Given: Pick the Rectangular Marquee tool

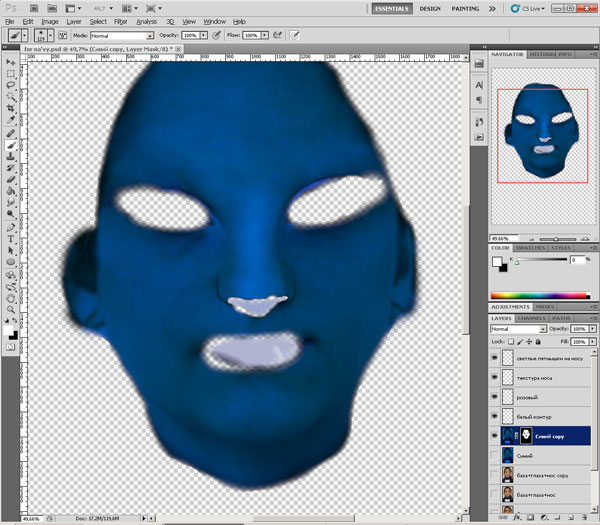Looking at the screenshot, I should (x=10, y=73).
